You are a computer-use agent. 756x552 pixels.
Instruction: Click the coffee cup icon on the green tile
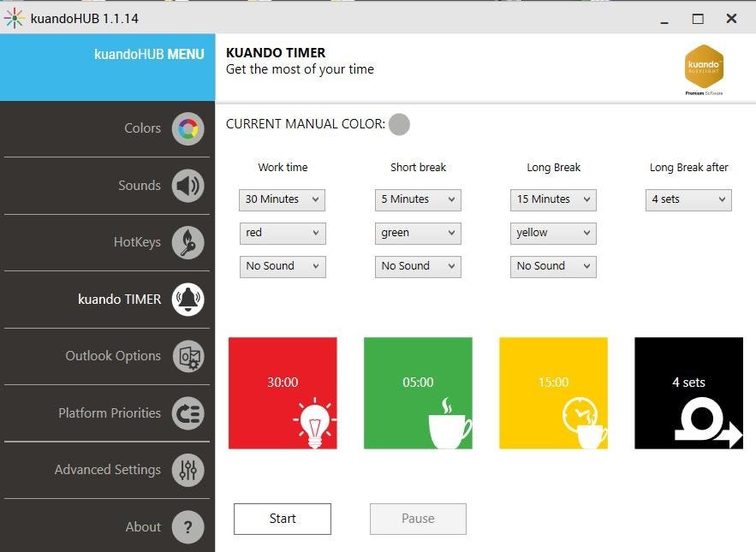[449, 424]
